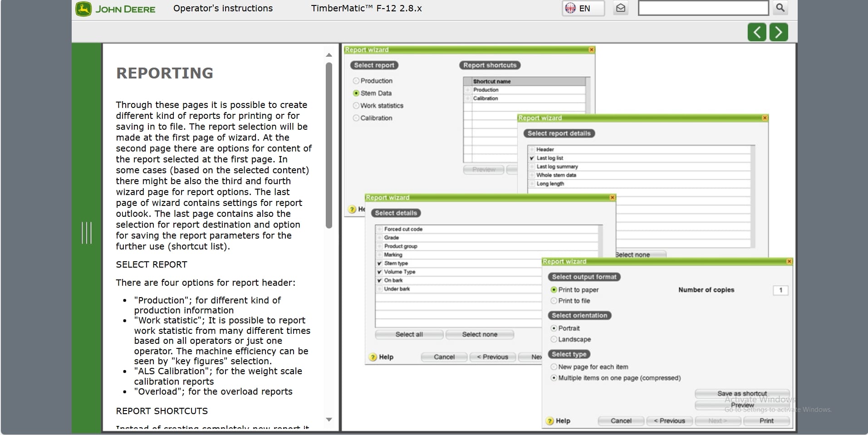Click the text panel scrollbar thumb
Viewport: 868px width, 435px height.
329,145
